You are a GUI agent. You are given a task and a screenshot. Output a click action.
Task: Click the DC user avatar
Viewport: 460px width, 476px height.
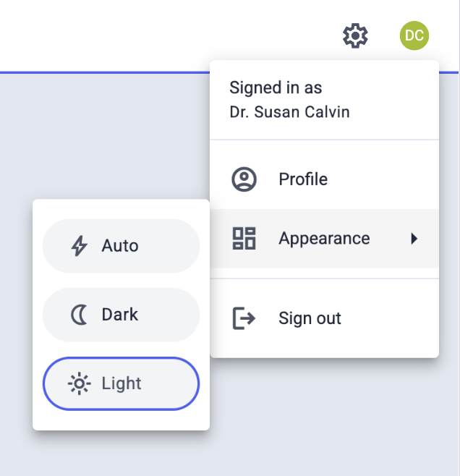point(414,35)
